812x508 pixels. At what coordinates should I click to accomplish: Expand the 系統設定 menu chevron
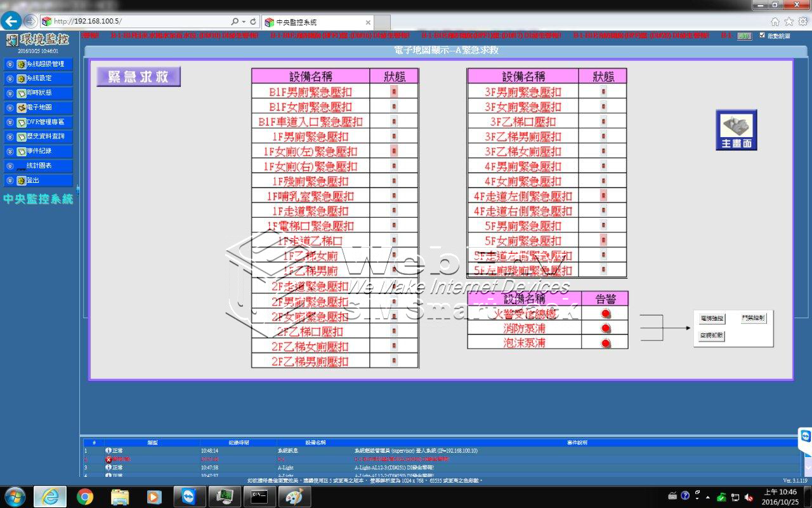10,79
